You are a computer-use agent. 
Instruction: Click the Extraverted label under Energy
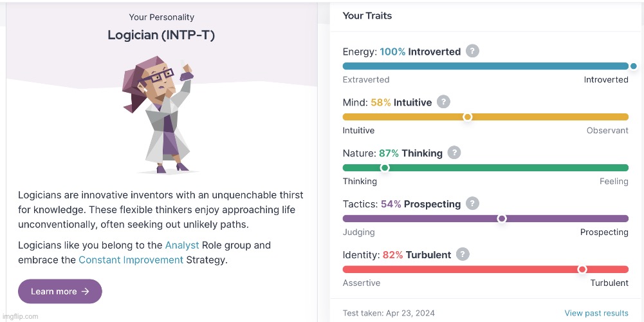366,80
